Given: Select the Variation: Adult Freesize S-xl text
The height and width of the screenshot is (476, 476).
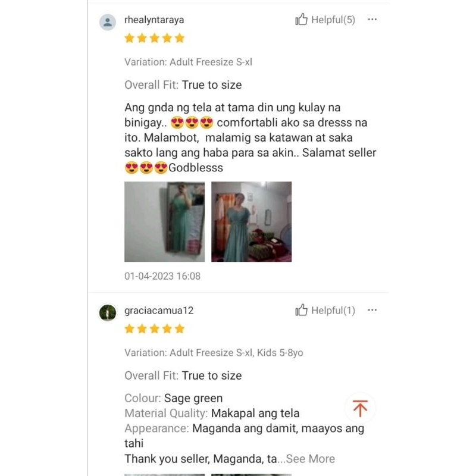Looking at the screenshot, I should [x=188, y=62].
